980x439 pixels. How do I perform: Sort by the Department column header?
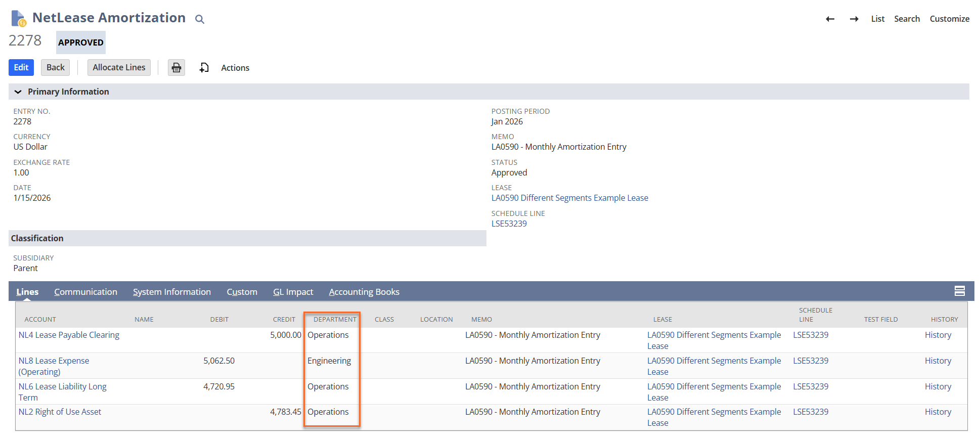coord(335,319)
